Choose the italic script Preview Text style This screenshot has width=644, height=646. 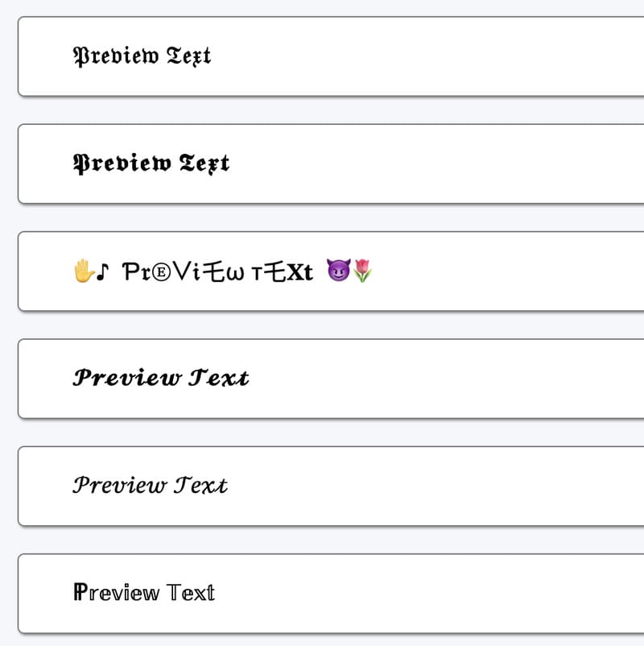pyautogui.click(x=151, y=486)
